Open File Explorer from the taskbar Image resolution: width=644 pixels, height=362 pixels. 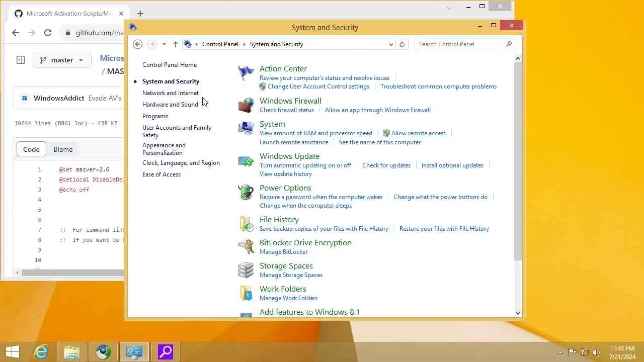tap(72, 352)
